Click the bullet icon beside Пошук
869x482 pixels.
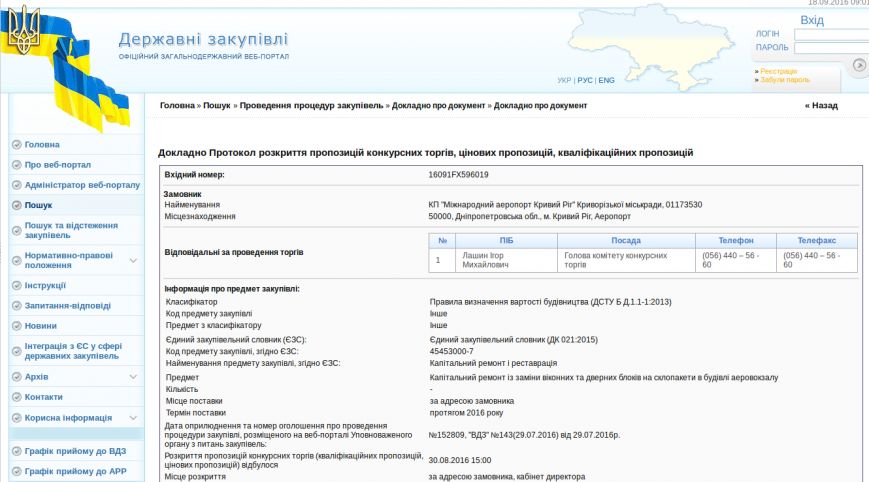pos(17,205)
